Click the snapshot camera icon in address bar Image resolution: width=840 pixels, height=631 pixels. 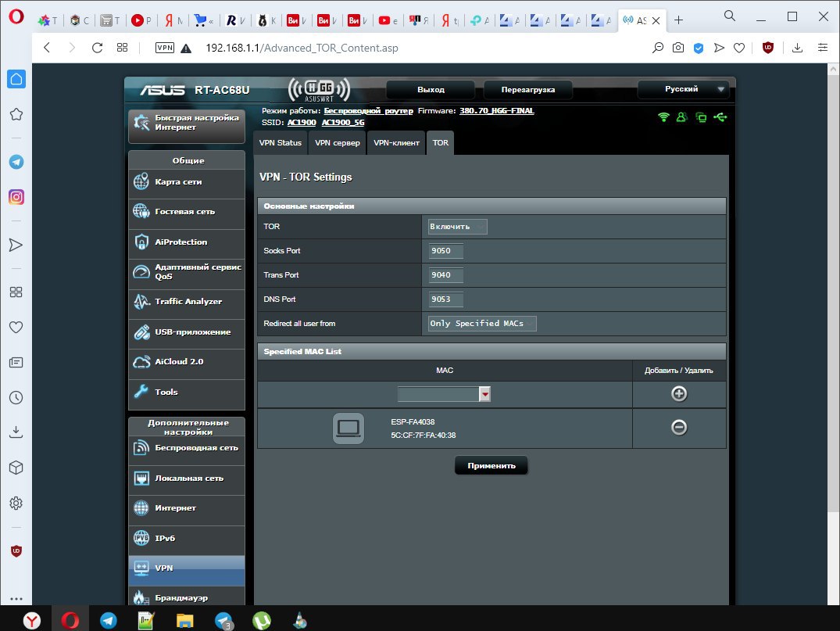678,48
